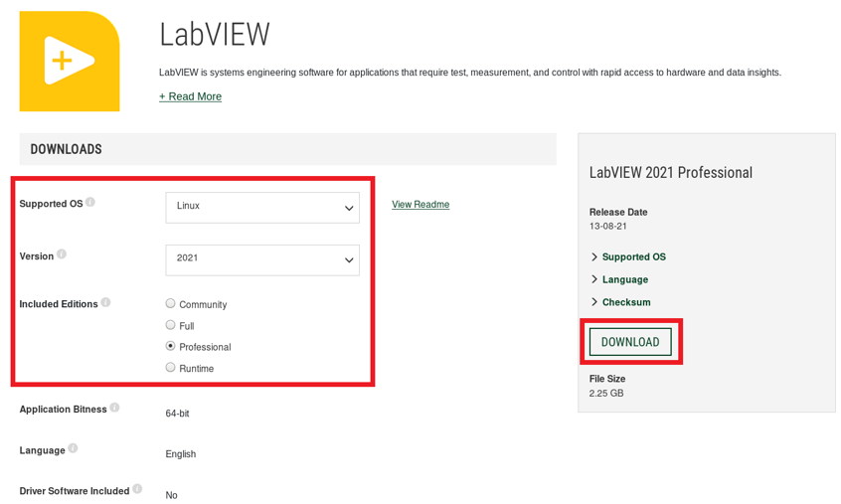Select the Community edition radio button
Image resolution: width=841 pixels, height=504 pixels.
171,303
